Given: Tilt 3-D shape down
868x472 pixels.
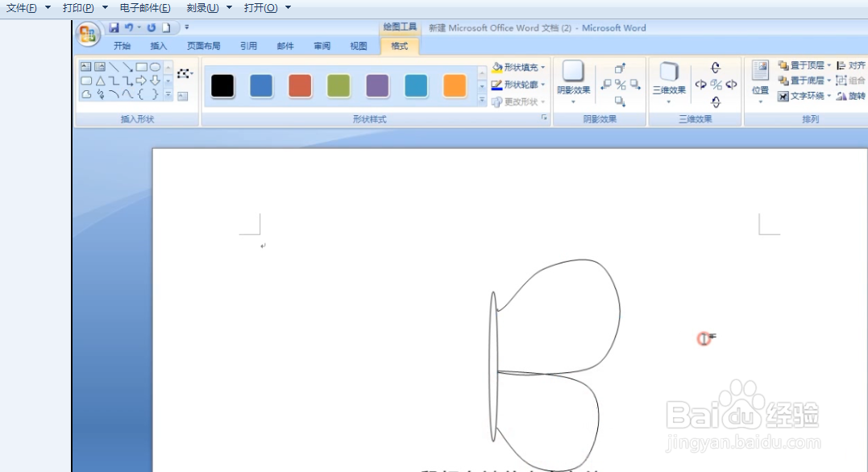Looking at the screenshot, I should 716,101.
